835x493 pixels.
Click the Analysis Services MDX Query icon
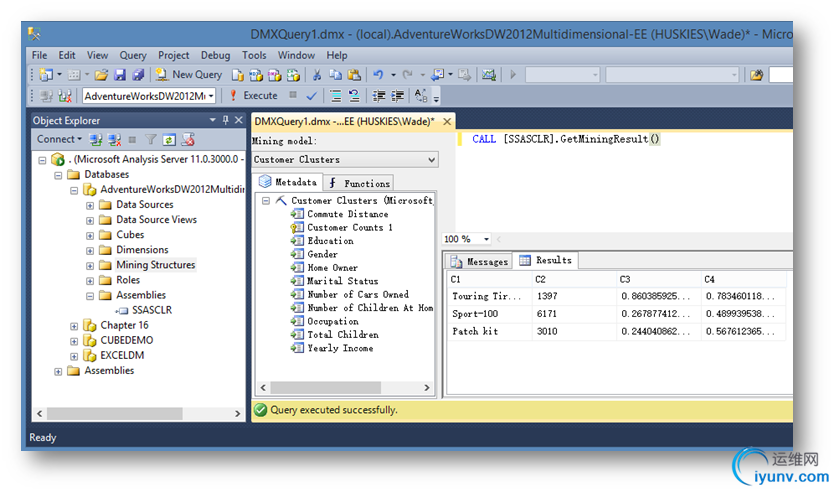coord(256,75)
